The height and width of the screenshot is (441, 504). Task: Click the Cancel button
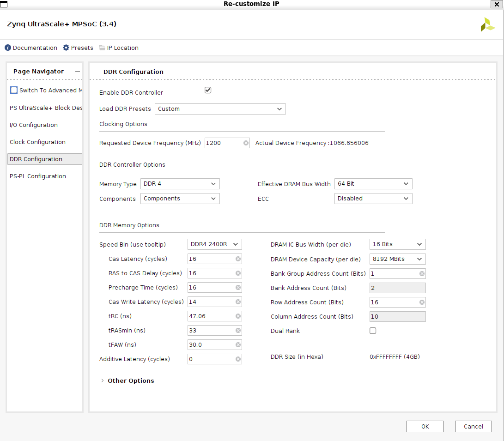point(473,426)
